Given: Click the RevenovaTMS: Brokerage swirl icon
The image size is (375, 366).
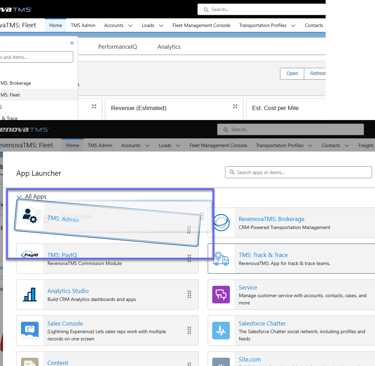Looking at the screenshot, I should click(221, 222).
